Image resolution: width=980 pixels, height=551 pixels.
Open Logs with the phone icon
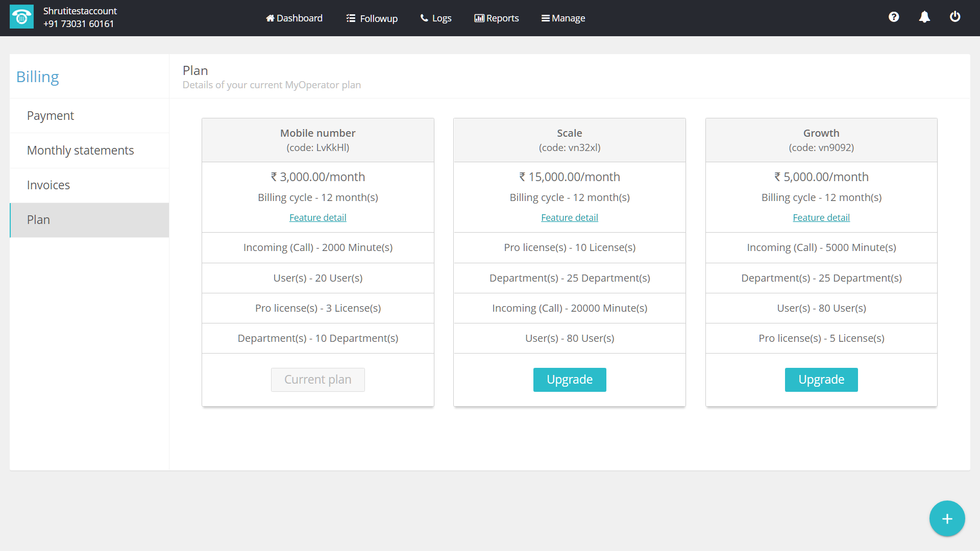point(435,18)
